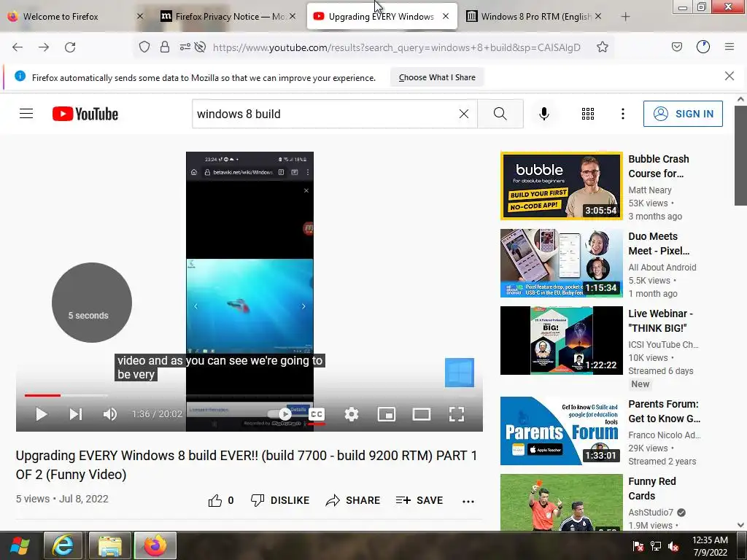The width and height of the screenshot is (747, 560).
Task: Run the YouTube search with magnifier button
Action: 500,114
